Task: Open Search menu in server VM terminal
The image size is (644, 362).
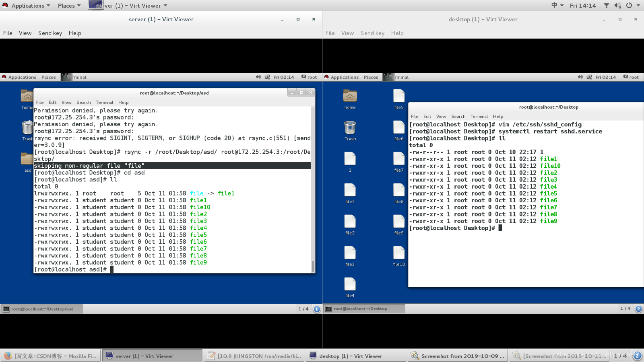Action: (x=84, y=103)
